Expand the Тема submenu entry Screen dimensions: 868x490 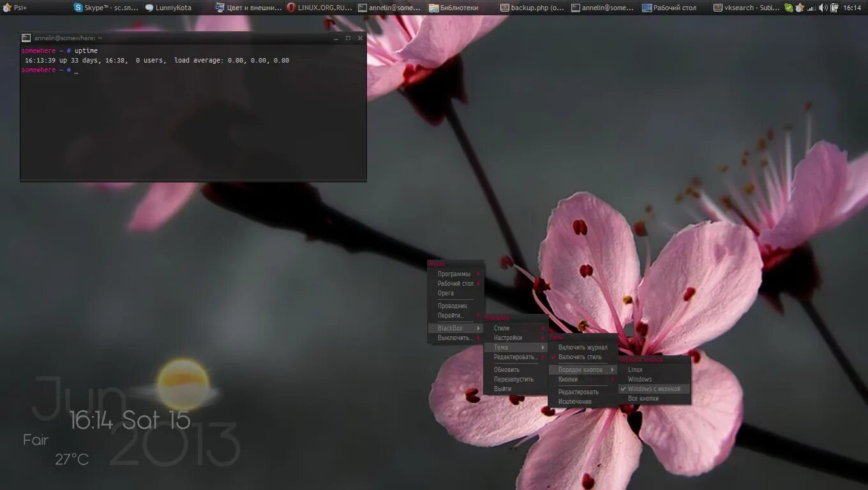pos(516,348)
